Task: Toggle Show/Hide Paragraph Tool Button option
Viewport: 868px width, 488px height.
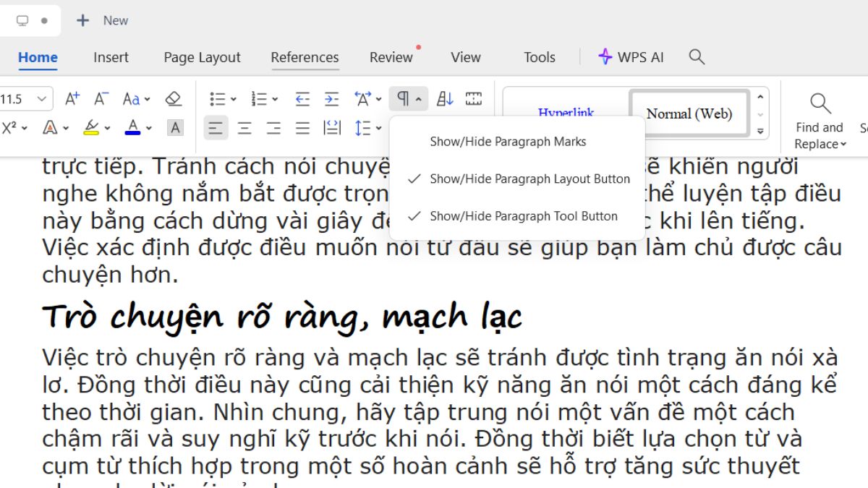Action: (x=517, y=215)
